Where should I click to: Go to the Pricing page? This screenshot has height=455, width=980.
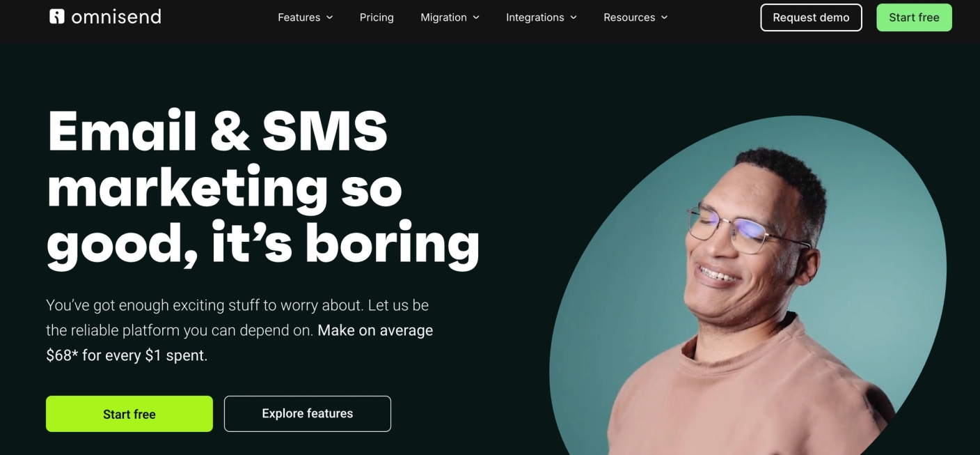click(x=377, y=17)
